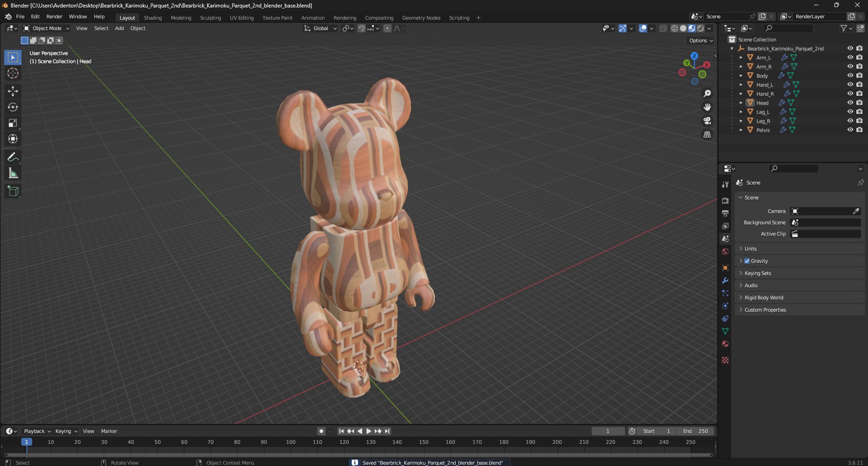
Task: Select the Rotate tool
Action: pos(13,107)
